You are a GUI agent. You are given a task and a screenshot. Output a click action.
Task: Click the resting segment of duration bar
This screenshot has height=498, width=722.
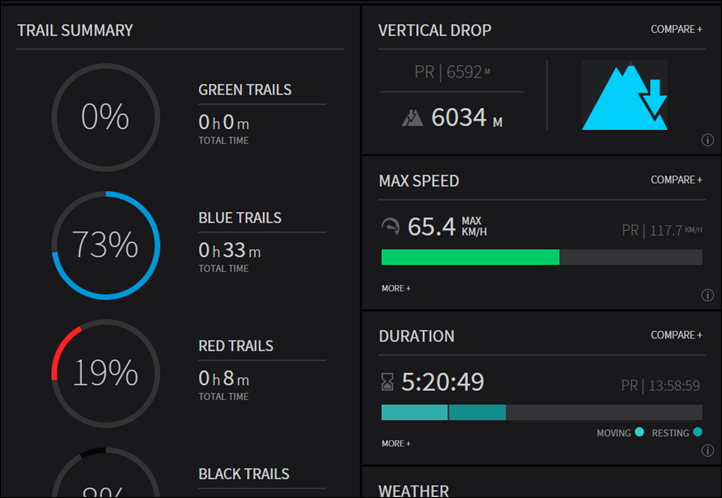pyautogui.click(x=477, y=412)
